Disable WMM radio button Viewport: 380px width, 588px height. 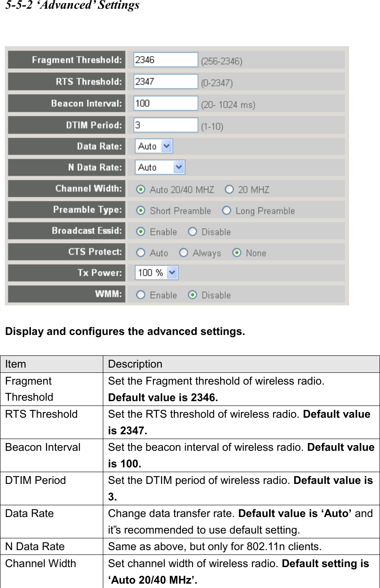point(193,295)
